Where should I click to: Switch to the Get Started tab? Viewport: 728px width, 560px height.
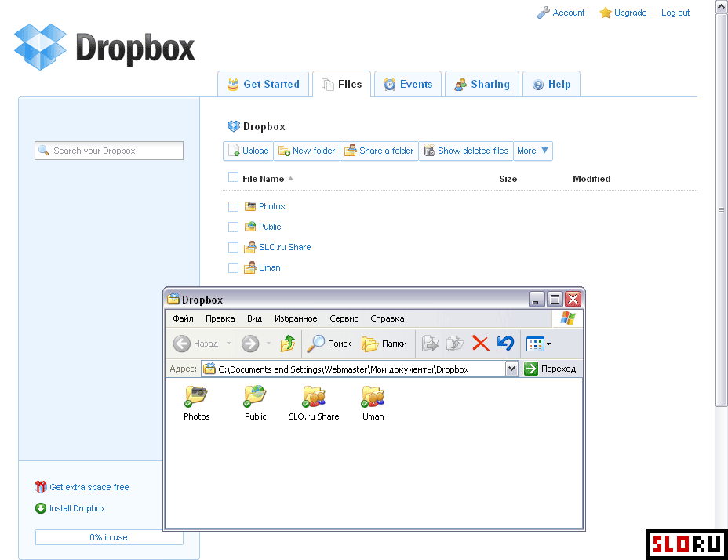(x=264, y=84)
